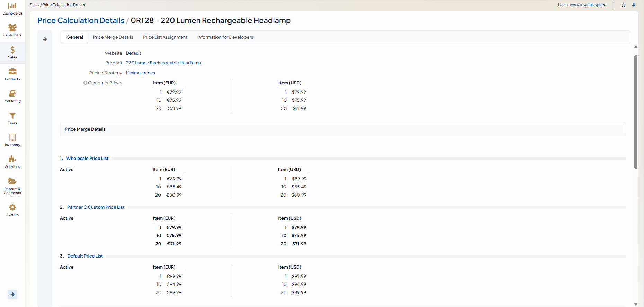Switch to Price Merge Details tab
Image resolution: width=644 pixels, height=307 pixels.
pos(113,37)
